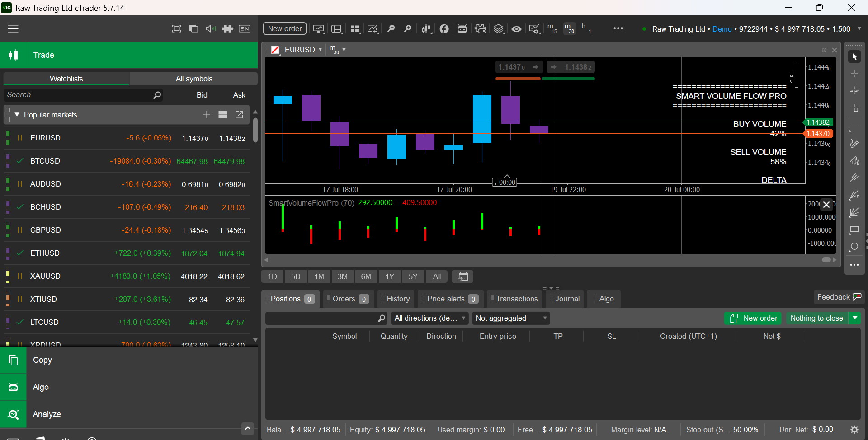Open the History tab
The image size is (868, 440).
pyautogui.click(x=396, y=299)
